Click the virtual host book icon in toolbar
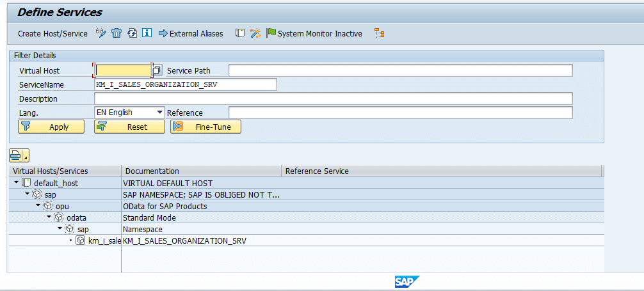 240,33
